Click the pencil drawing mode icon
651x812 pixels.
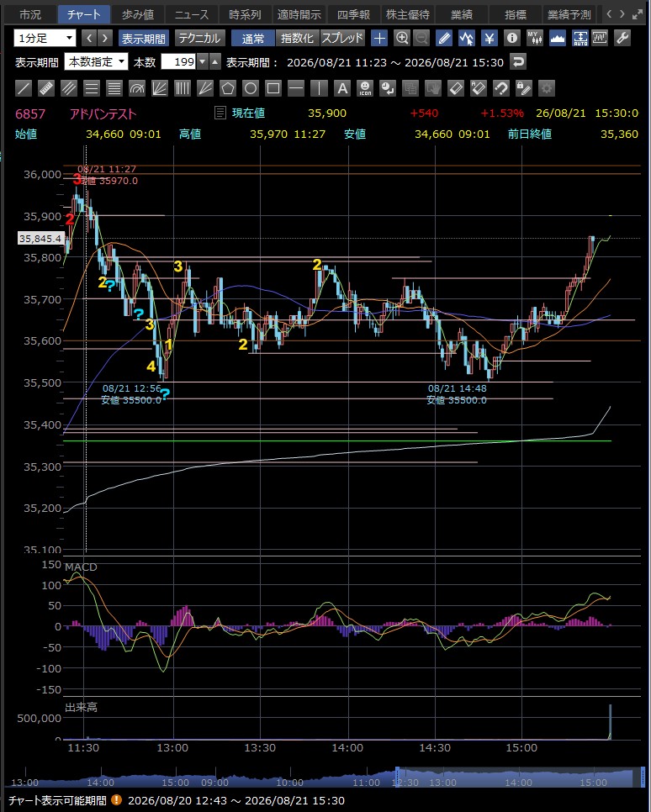pos(444,39)
